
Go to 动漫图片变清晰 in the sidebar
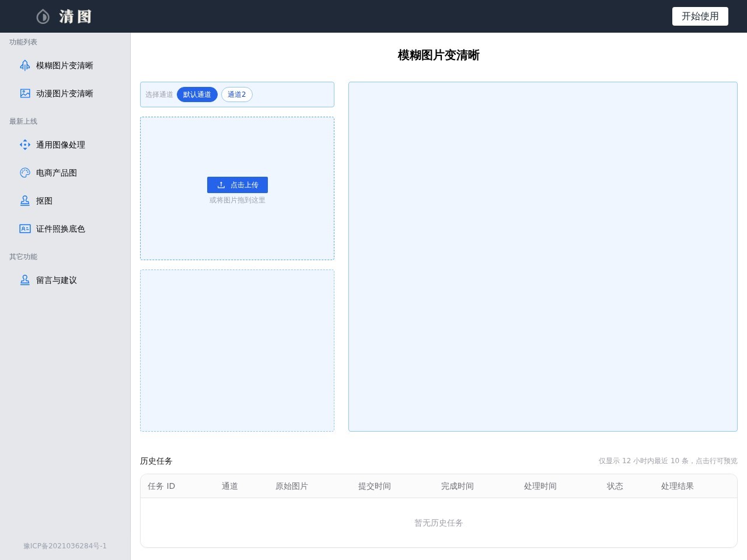65,93
